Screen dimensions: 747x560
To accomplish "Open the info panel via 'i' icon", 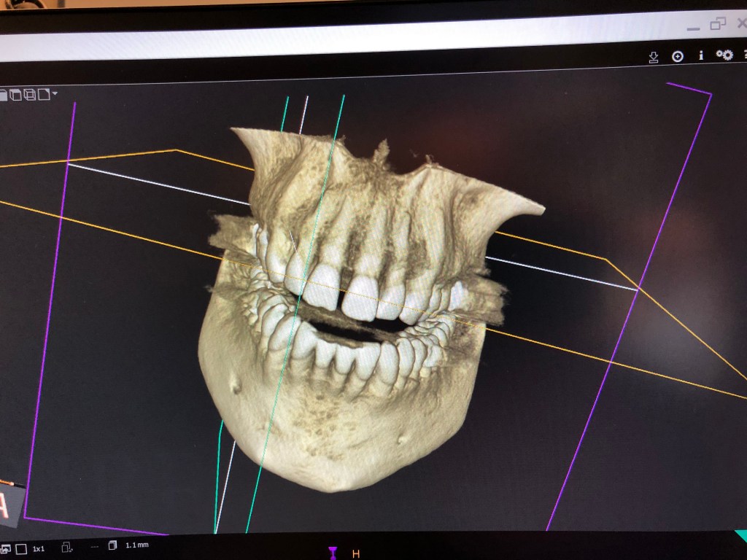I will 701,55.
